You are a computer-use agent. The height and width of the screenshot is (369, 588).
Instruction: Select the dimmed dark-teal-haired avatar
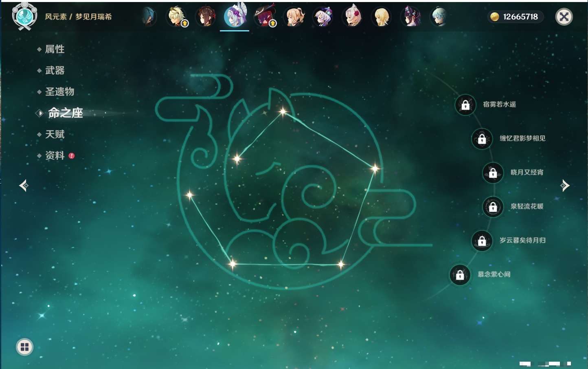(x=149, y=17)
